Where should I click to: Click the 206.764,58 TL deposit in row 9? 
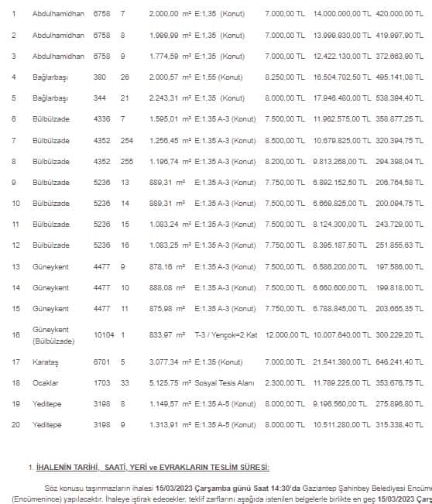[x=399, y=182]
